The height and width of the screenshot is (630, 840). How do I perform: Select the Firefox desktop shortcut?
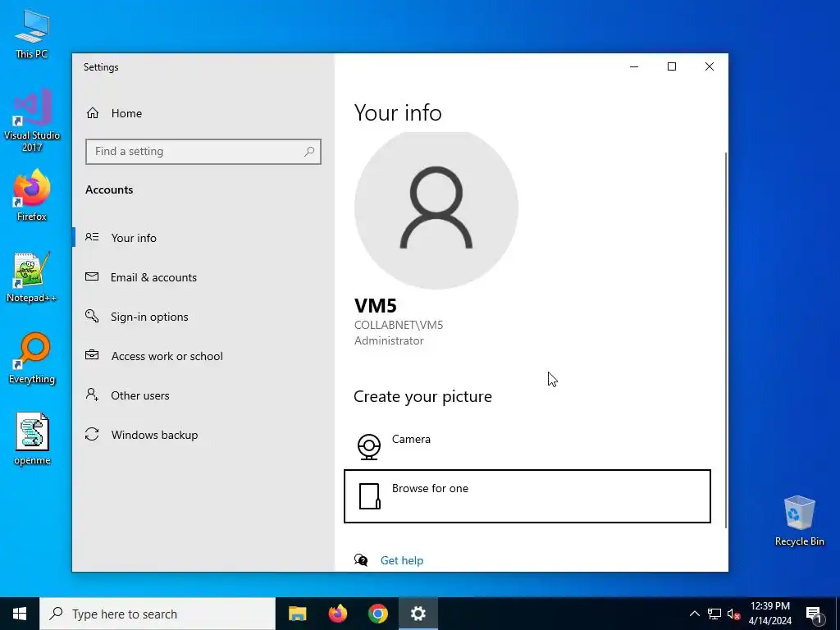coord(32,195)
